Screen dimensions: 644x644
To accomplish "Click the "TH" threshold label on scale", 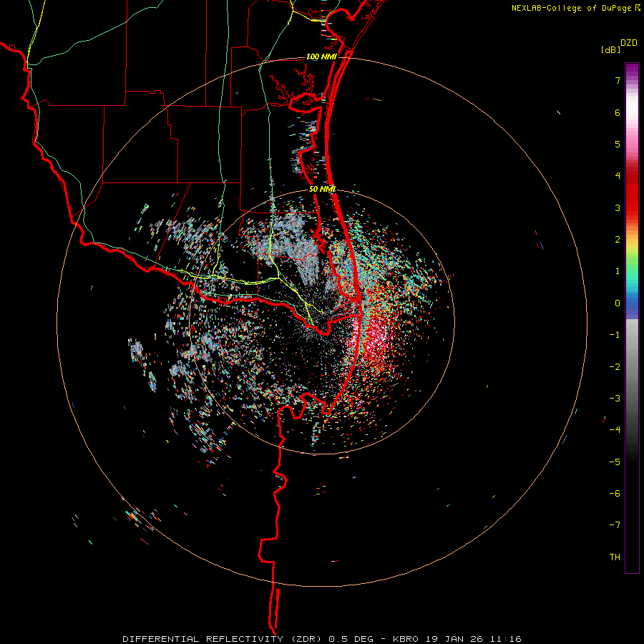I will coord(615,557).
